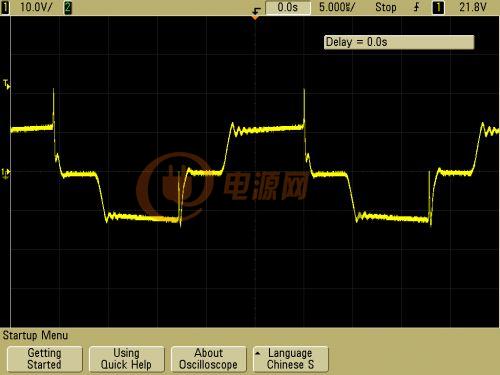The image size is (500, 375).
Task: Click the Startup Menu title label
Action: tap(35, 335)
